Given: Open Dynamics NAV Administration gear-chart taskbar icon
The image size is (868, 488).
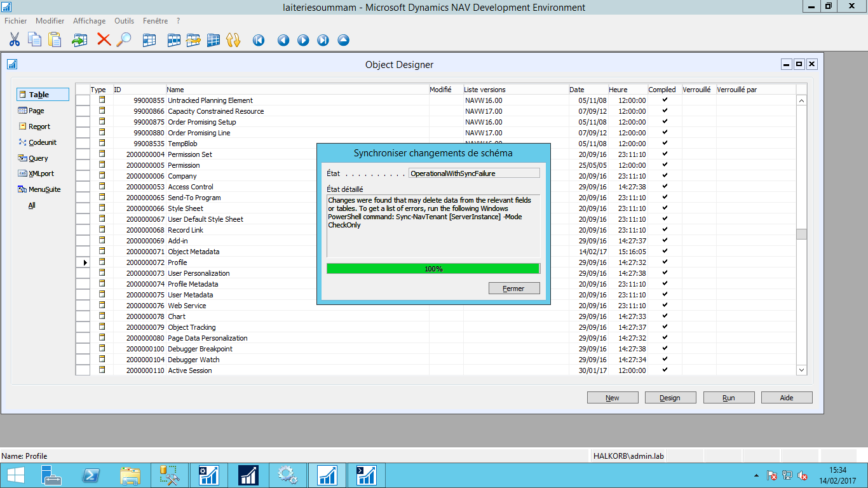Looking at the screenshot, I should tap(209, 475).
